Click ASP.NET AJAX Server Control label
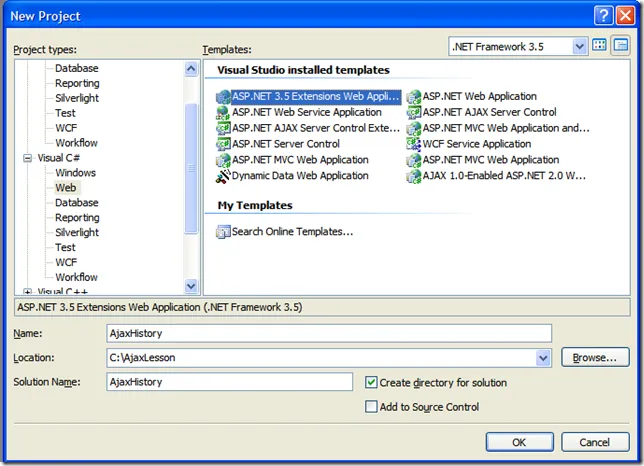 pyautogui.click(x=490, y=112)
